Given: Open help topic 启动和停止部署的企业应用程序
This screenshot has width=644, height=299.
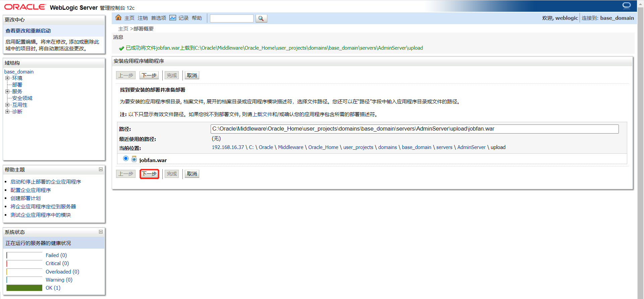Looking at the screenshot, I should point(46,182).
